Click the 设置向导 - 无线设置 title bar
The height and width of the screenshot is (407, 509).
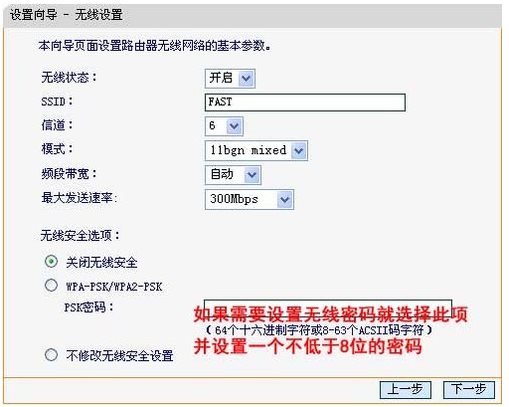click(252, 15)
